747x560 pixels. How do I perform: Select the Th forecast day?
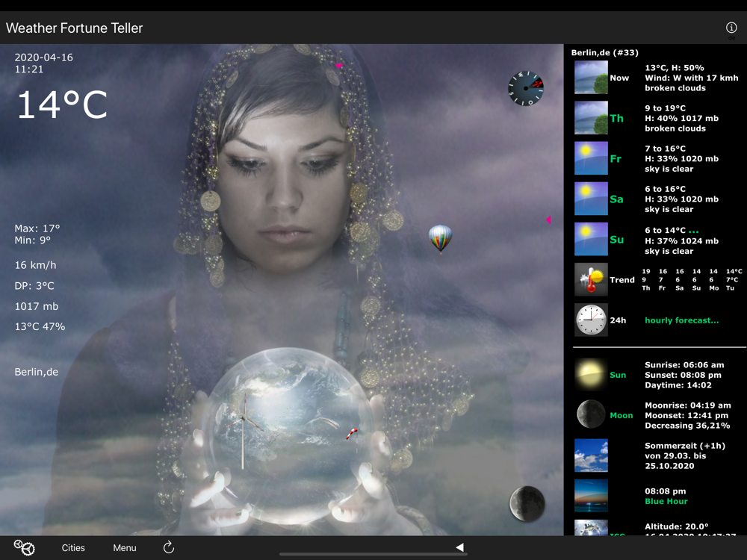pos(617,118)
